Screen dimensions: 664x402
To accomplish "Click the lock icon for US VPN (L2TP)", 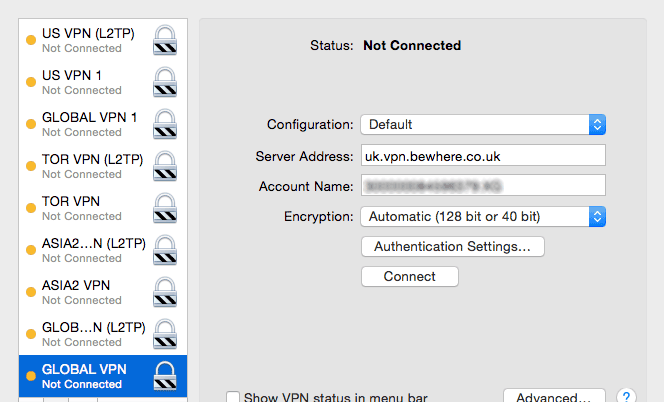I will [165, 40].
